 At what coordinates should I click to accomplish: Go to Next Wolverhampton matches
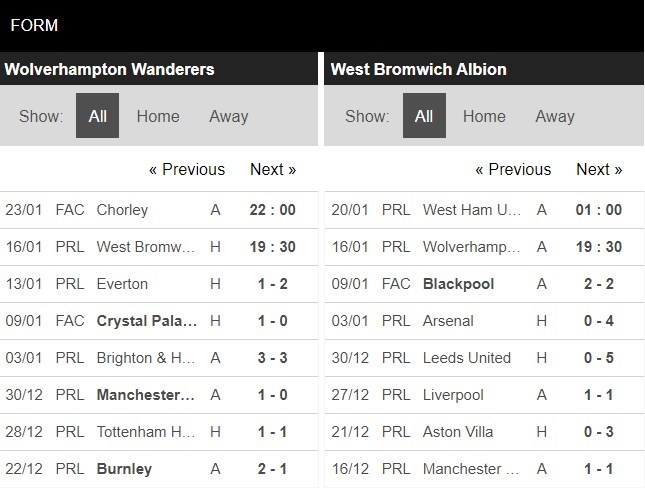(273, 169)
